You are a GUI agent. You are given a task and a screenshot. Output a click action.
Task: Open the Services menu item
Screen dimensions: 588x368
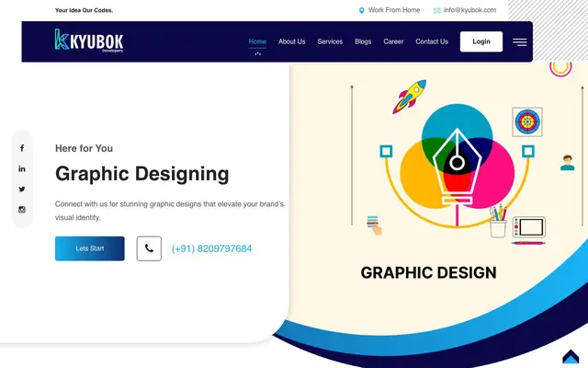(x=330, y=41)
